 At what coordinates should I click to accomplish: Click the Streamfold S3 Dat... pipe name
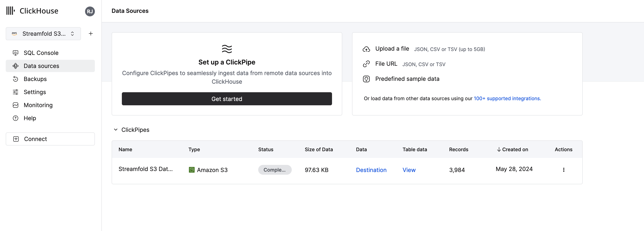tap(146, 169)
